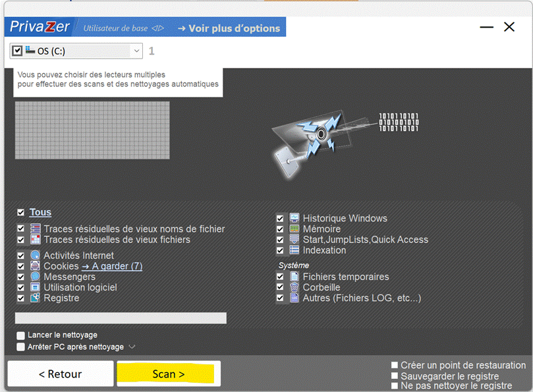Uncheck Autres (Fichiers LOG, etc...) checkbox

pos(280,298)
